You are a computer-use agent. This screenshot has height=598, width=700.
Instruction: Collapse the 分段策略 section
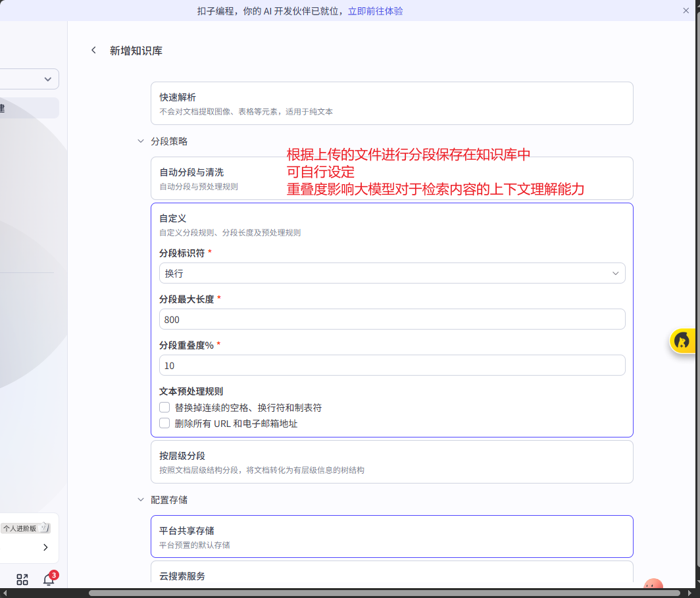(141, 141)
